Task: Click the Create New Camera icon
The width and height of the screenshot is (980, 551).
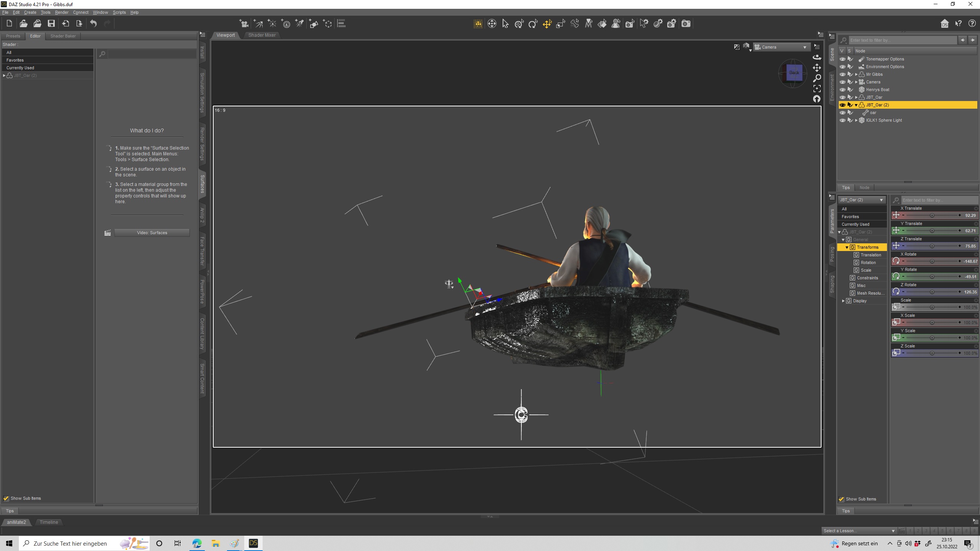Action: pos(243,24)
